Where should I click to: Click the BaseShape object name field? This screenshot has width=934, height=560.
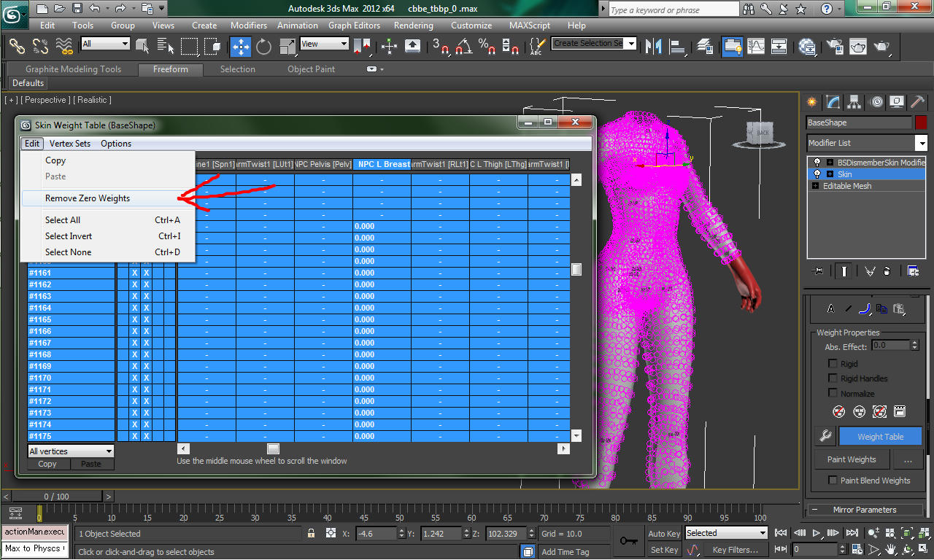(859, 122)
